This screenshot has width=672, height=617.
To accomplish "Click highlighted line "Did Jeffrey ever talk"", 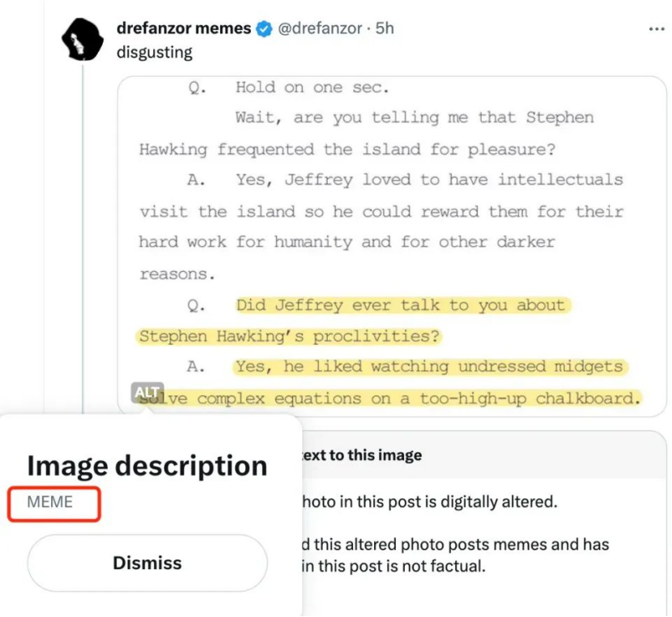I will pyautogui.click(x=403, y=305).
